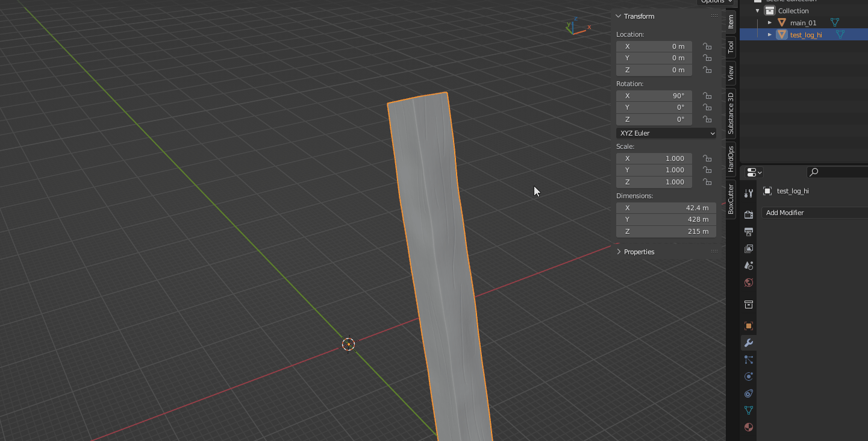
Task: Lock the Location Z value
Action: click(708, 70)
